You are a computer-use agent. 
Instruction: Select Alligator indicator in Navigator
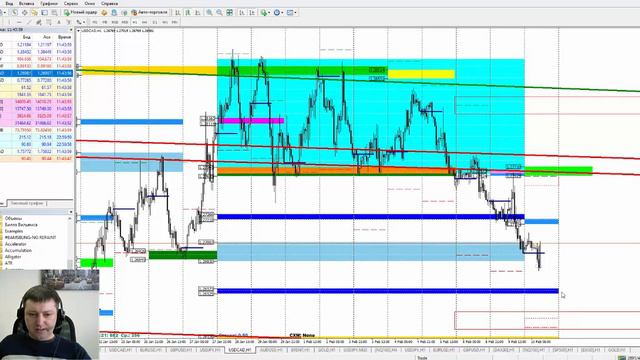point(13,257)
